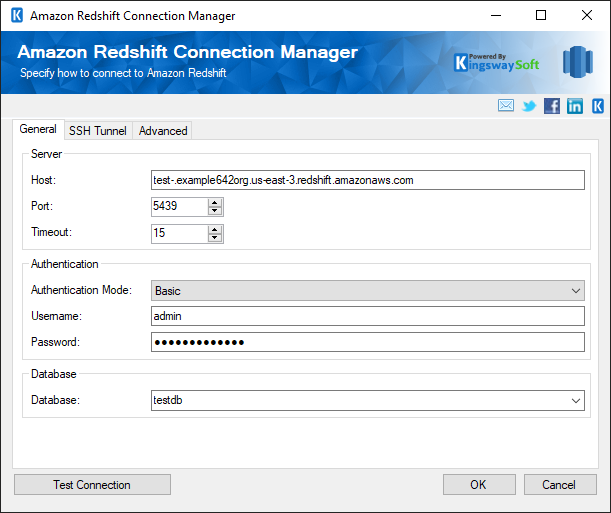Click the Database field text testdb

(x=168, y=400)
